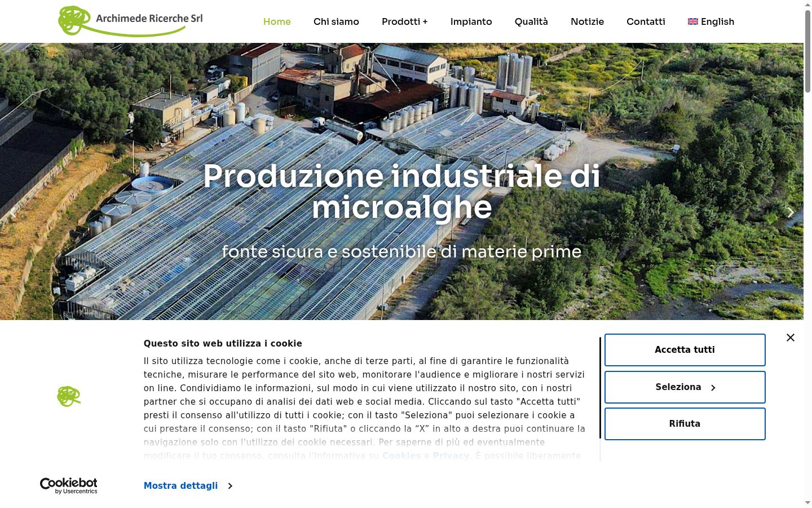Click the scrollbar down arrow
The height and width of the screenshot is (508, 812).
point(807,503)
